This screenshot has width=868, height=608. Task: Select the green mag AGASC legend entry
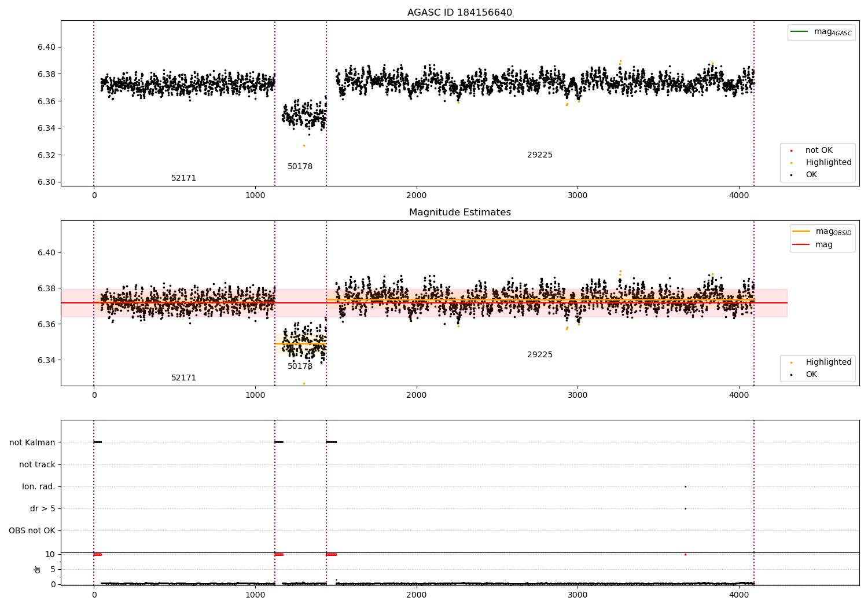(x=821, y=32)
